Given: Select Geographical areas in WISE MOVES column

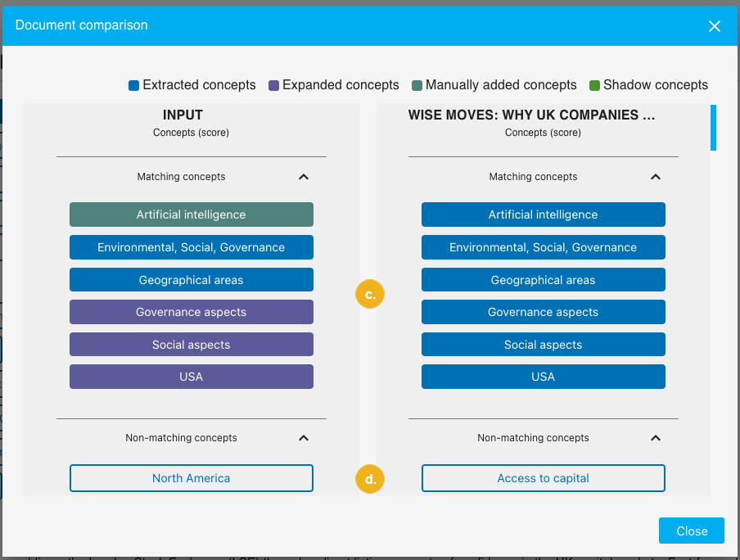Looking at the screenshot, I should (x=543, y=280).
